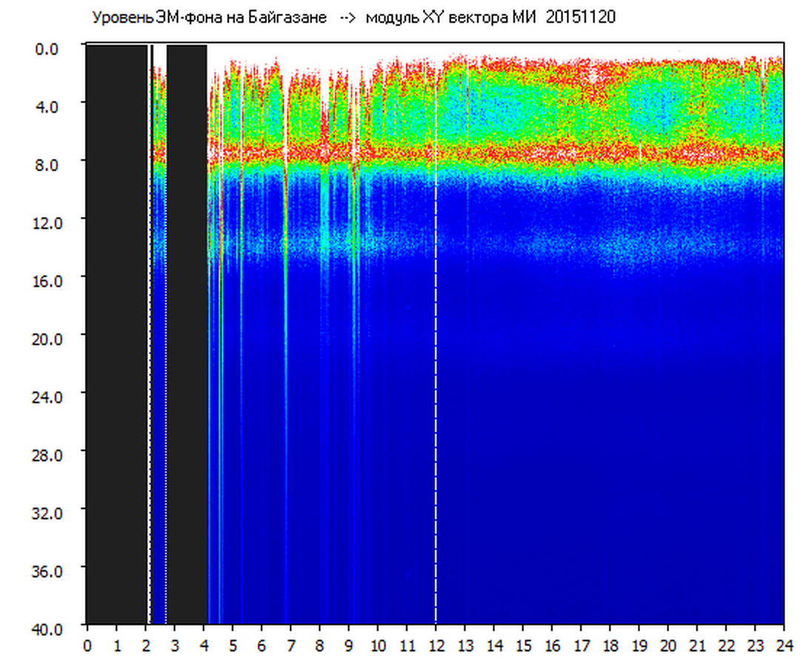Click the chart title text 'Уровень ЭМ-фона на Байгазане'

click(x=209, y=18)
